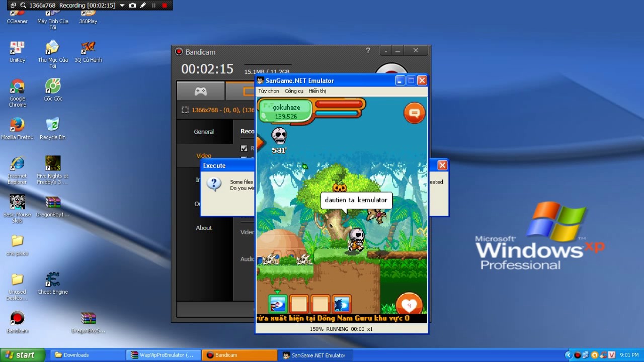Screen dimensions: 644x362
Task: Stop recording with the red square button
Action: [165, 5]
